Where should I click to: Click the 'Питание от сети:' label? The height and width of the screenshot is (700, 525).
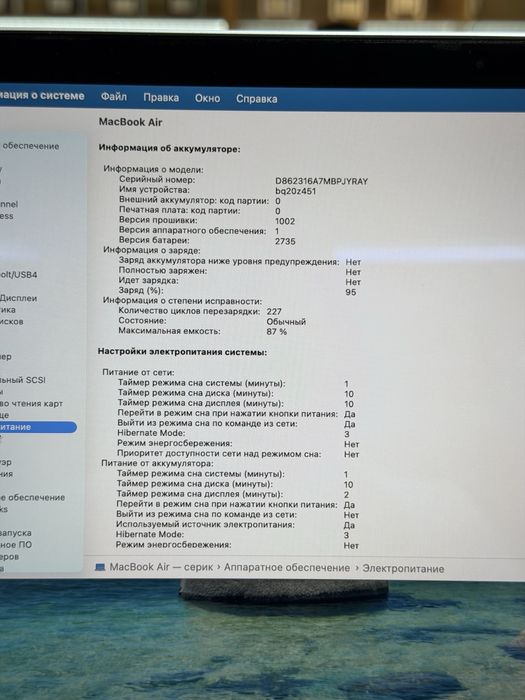[x=138, y=372]
